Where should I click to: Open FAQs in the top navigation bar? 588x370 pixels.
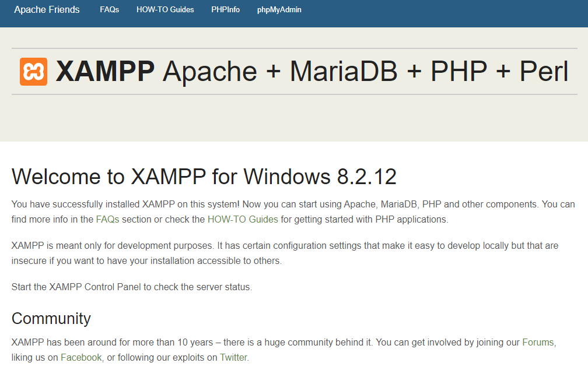pyautogui.click(x=109, y=10)
